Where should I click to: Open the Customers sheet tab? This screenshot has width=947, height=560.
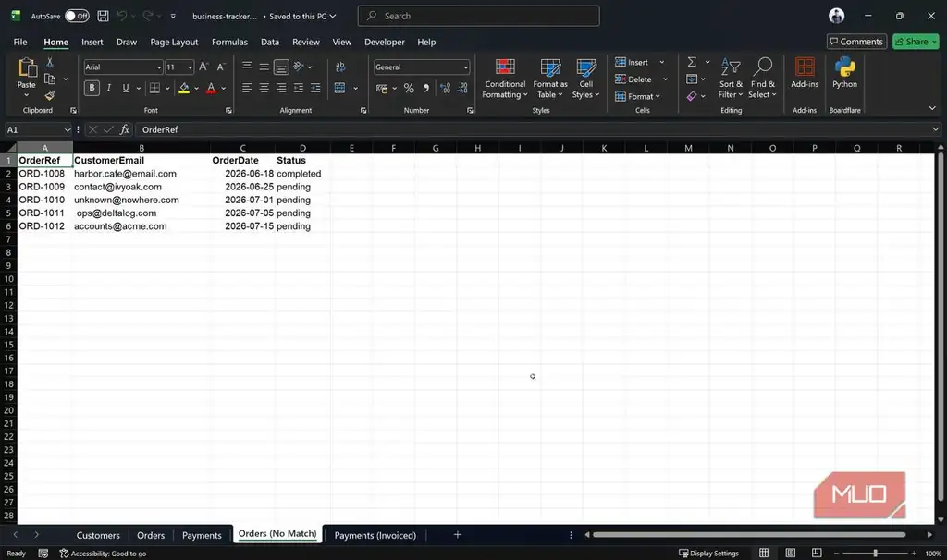click(x=98, y=535)
